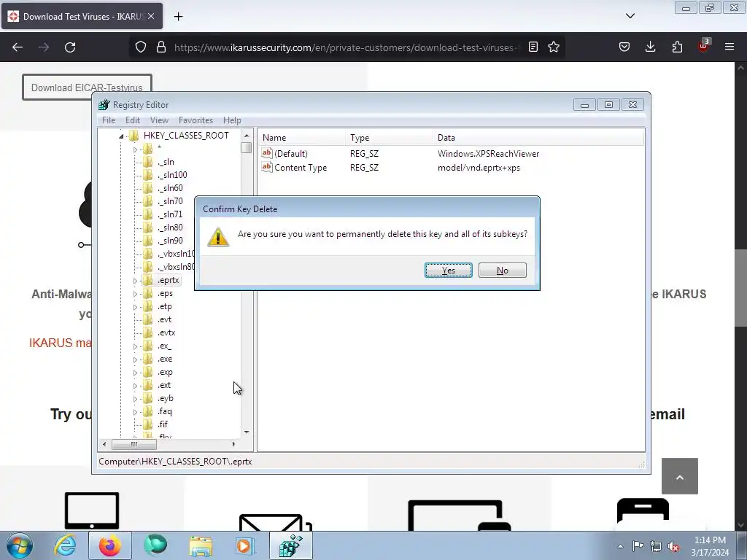
Task: Click the page scroll-to-top button
Action: point(680,476)
